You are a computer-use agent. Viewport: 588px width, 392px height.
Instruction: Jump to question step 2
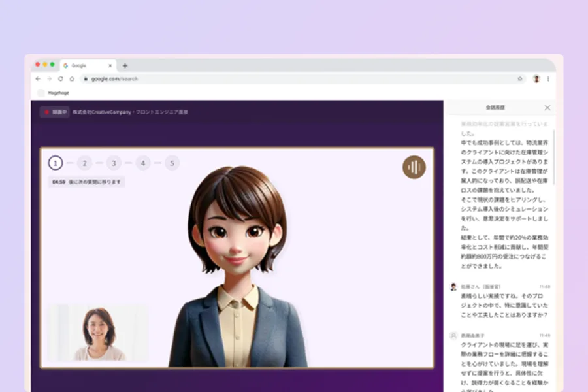(x=85, y=163)
